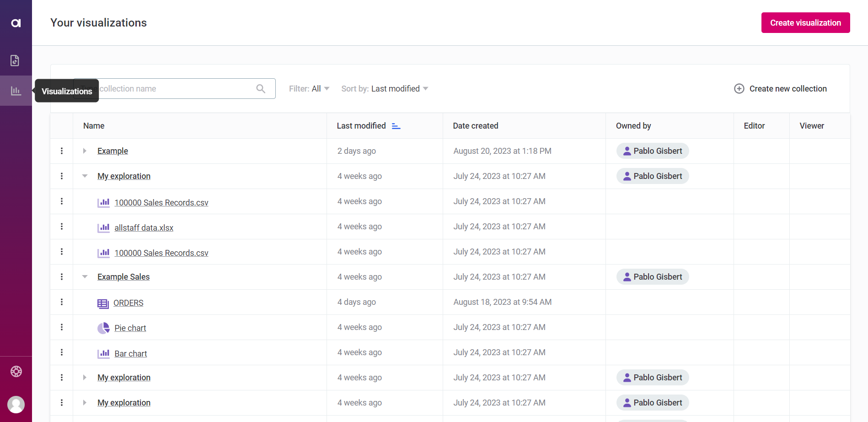The height and width of the screenshot is (422, 868).
Task: Open the Visualizations section from the sidebar
Action: point(16,91)
